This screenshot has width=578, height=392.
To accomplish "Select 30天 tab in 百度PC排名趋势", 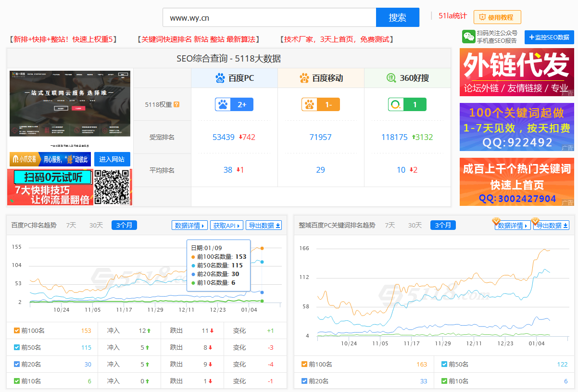I will point(96,225).
